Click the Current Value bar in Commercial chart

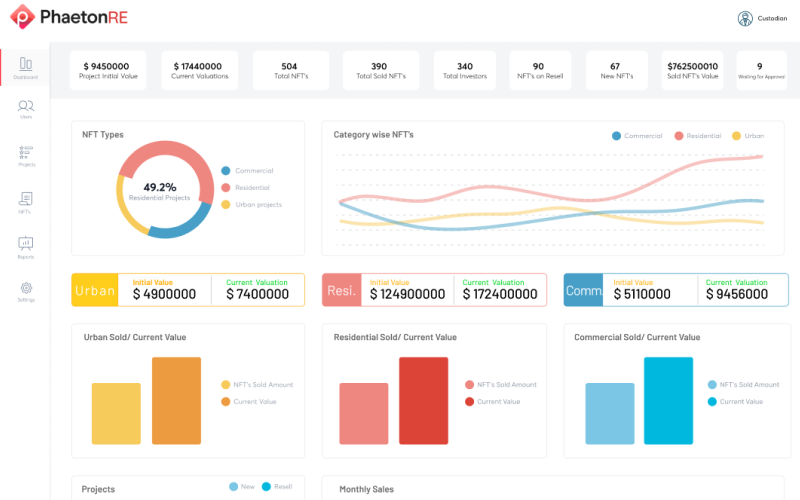tap(668, 401)
